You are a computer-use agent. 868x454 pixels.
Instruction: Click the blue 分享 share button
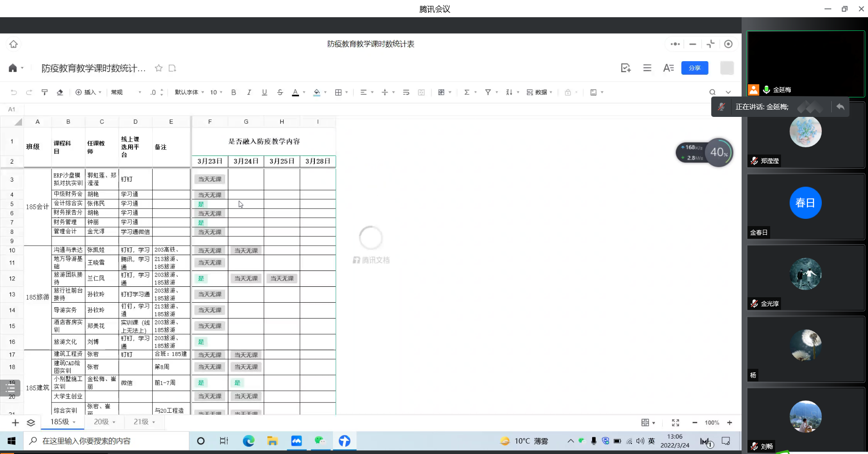(694, 68)
